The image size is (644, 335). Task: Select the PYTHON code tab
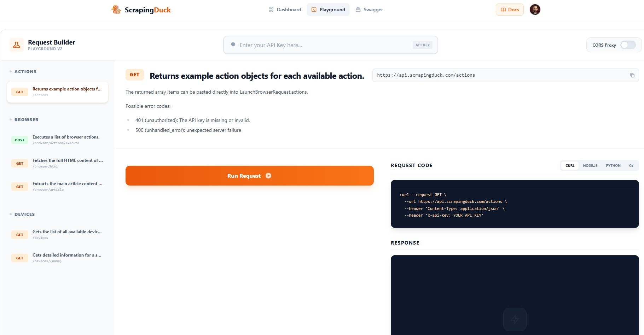613,165
